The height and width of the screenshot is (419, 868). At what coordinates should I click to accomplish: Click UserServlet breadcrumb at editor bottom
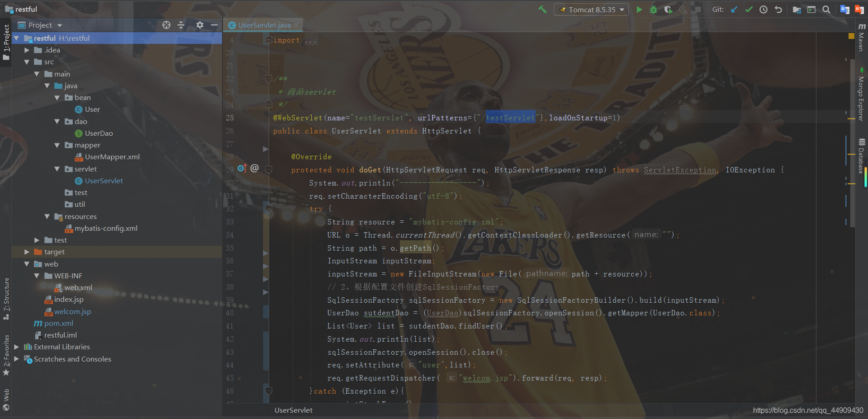(293, 410)
